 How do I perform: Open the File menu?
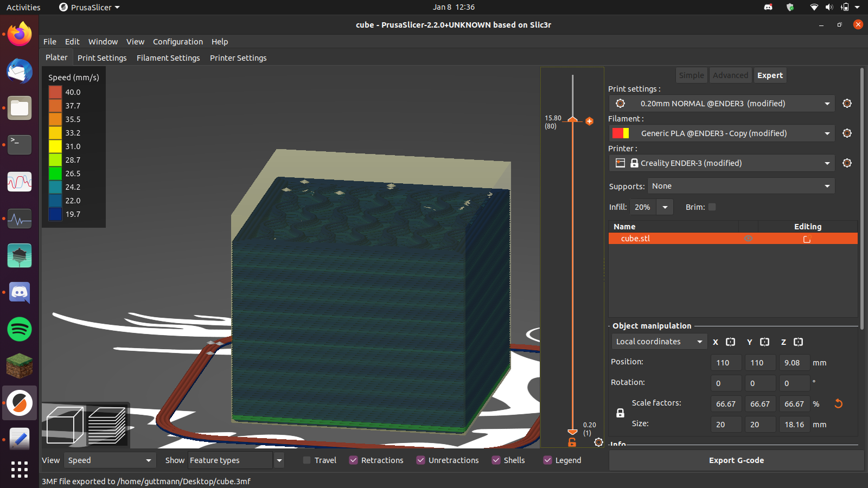coord(50,42)
